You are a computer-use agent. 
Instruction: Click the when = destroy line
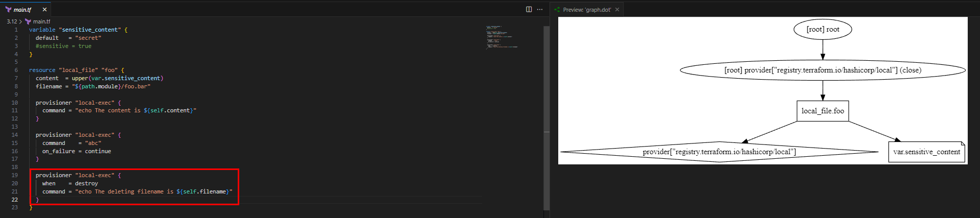pyautogui.click(x=70, y=183)
